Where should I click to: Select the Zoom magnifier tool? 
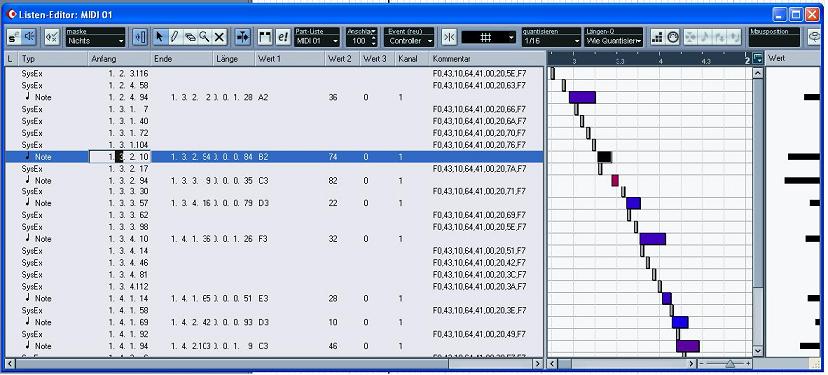click(204, 37)
